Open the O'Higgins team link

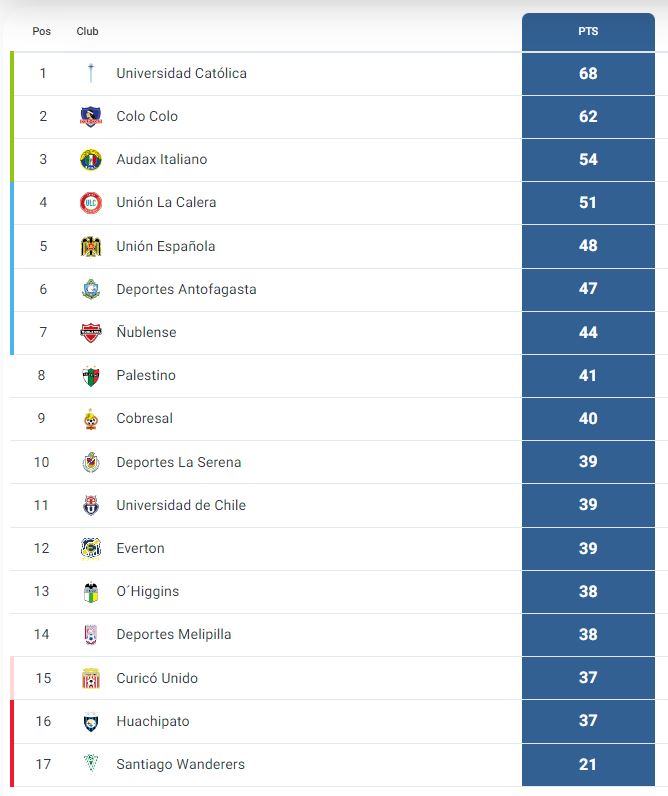coord(148,591)
